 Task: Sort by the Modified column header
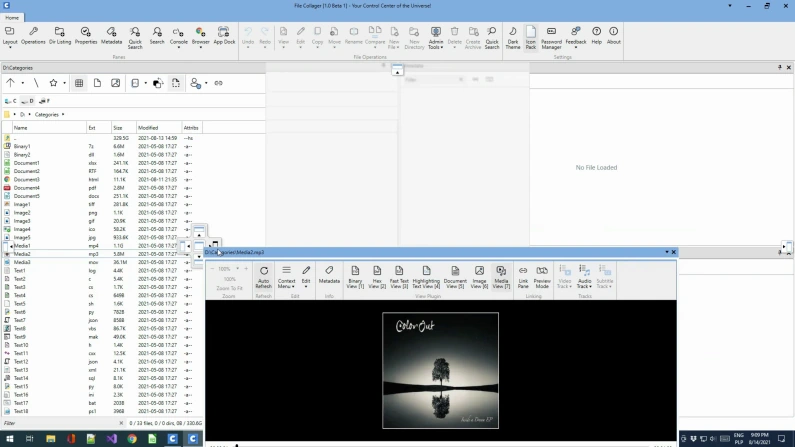[x=158, y=128]
